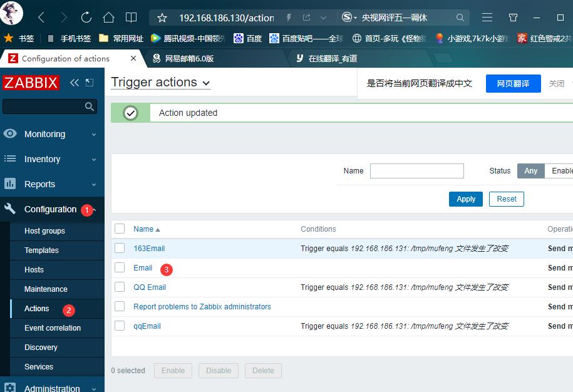This screenshot has width=573, height=392.
Task: Select the Any status filter
Action: (x=531, y=170)
